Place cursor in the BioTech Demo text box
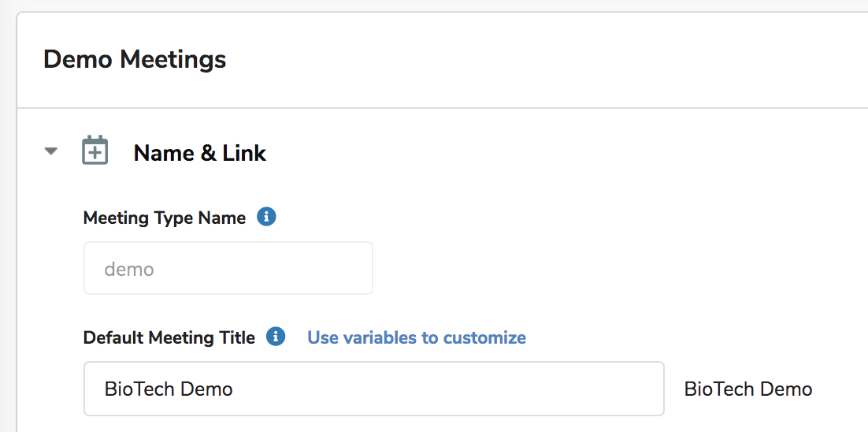The height and width of the screenshot is (432, 868). [x=373, y=388]
